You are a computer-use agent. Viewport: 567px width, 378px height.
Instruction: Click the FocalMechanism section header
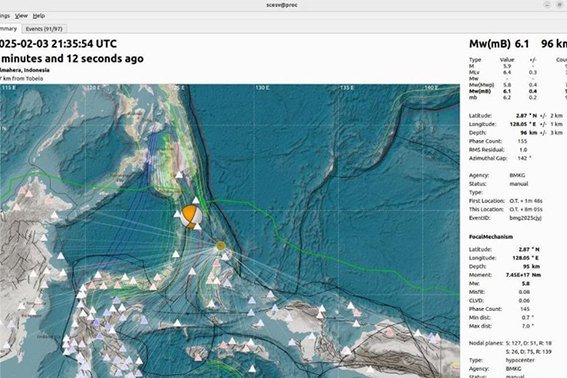pyautogui.click(x=491, y=237)
